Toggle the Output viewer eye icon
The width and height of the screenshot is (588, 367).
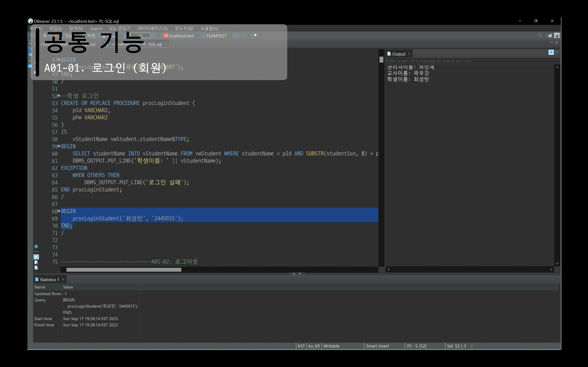click(551, 52)
